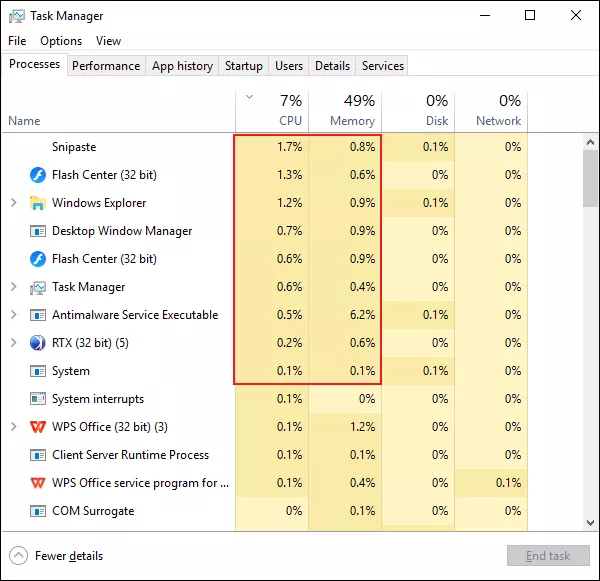Click the Desktop Window Manager icon
600x581 pixels.
pos(38,231)
